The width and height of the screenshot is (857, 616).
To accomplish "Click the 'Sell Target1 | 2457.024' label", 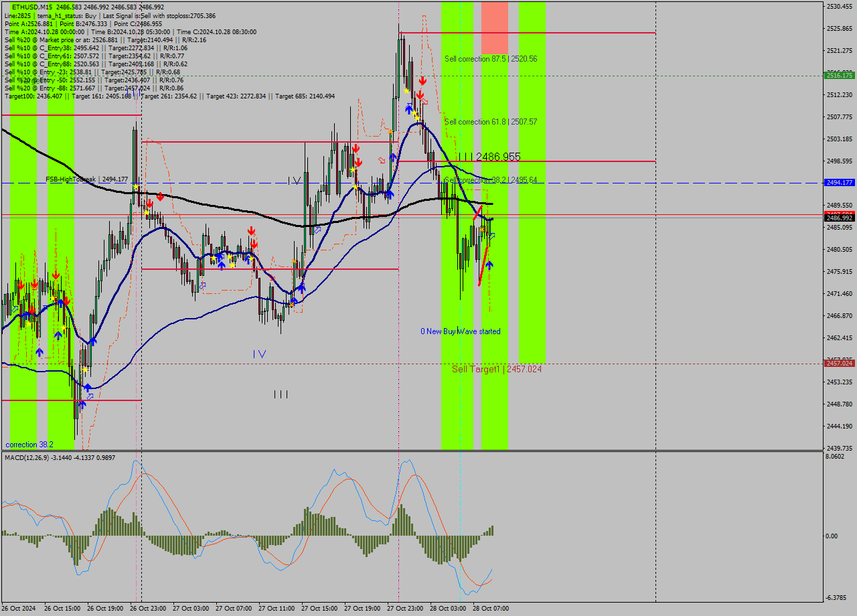I will 497,369.
